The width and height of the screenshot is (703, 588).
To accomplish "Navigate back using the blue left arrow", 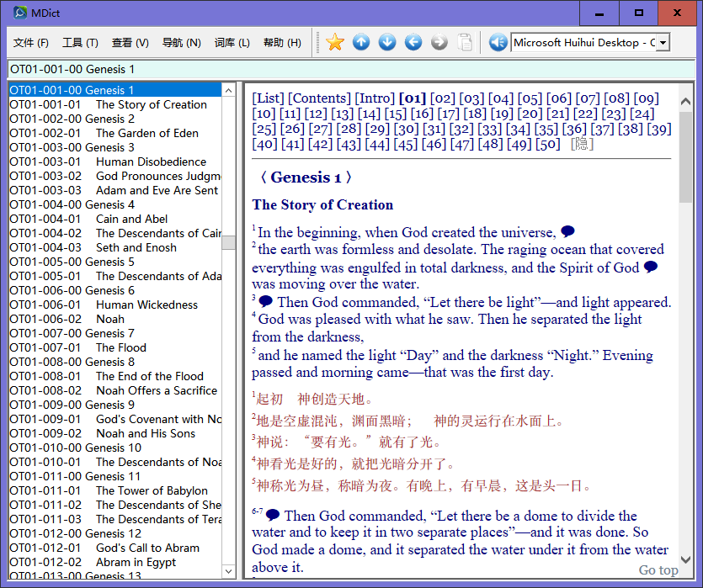I will pos(413,43).
